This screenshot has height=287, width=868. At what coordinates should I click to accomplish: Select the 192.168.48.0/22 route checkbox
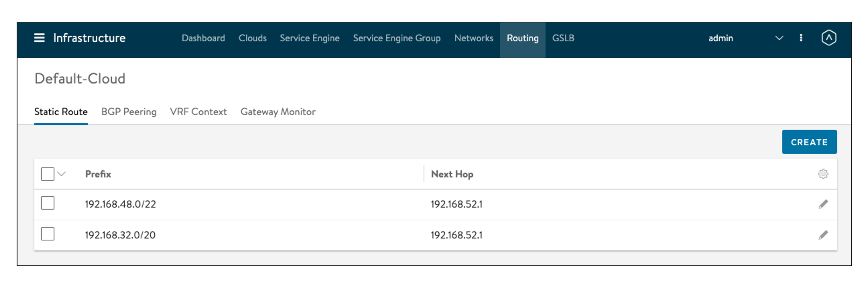(x=48, y=203)
